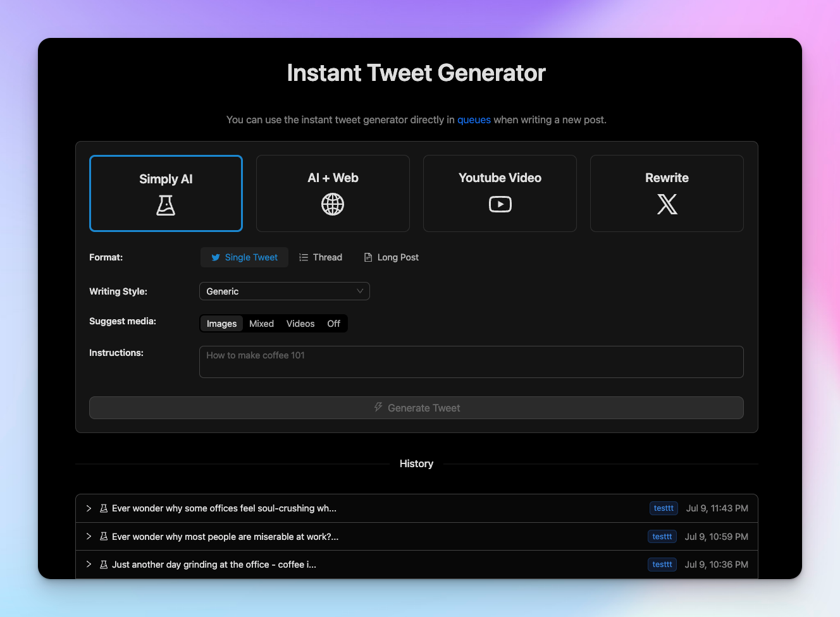
Task: Click the document icon beside Long Post
Action: point(368,257)
